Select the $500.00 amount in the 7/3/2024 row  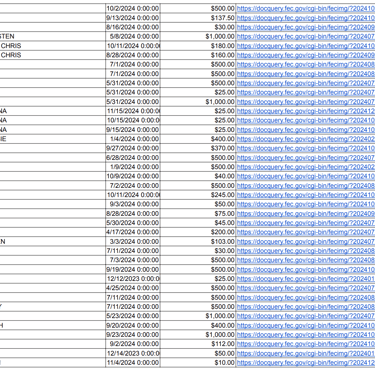[198, 260]
